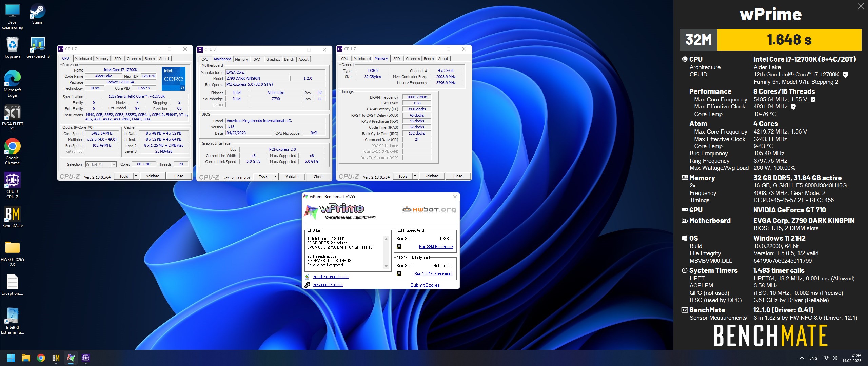Viewport: 868px width, 366px height.
Task: Click the HWBOT.org logo in wPrime
Action: coord(429,210)
